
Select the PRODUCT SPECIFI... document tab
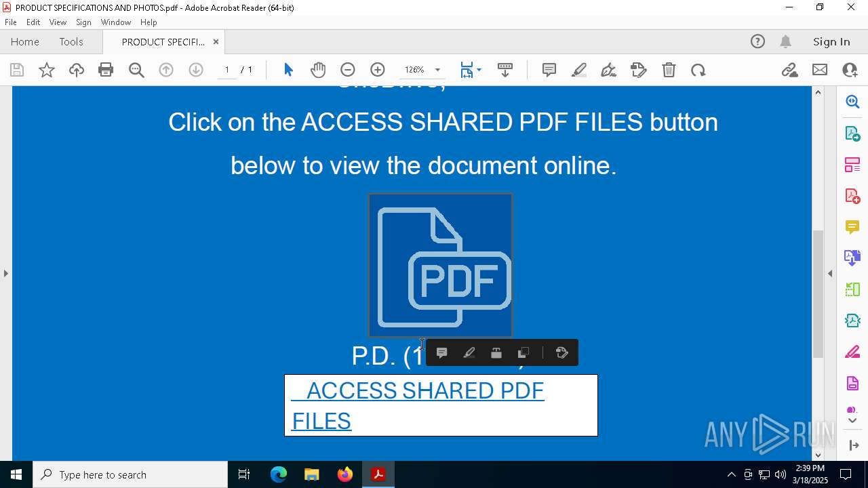[163, 41]
